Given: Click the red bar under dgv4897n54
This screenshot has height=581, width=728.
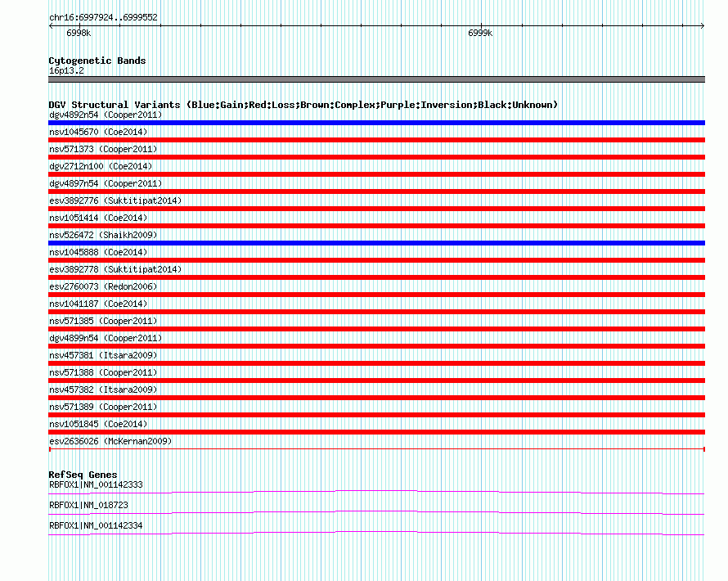Looking at the screenshot, I should click(376, 191).
